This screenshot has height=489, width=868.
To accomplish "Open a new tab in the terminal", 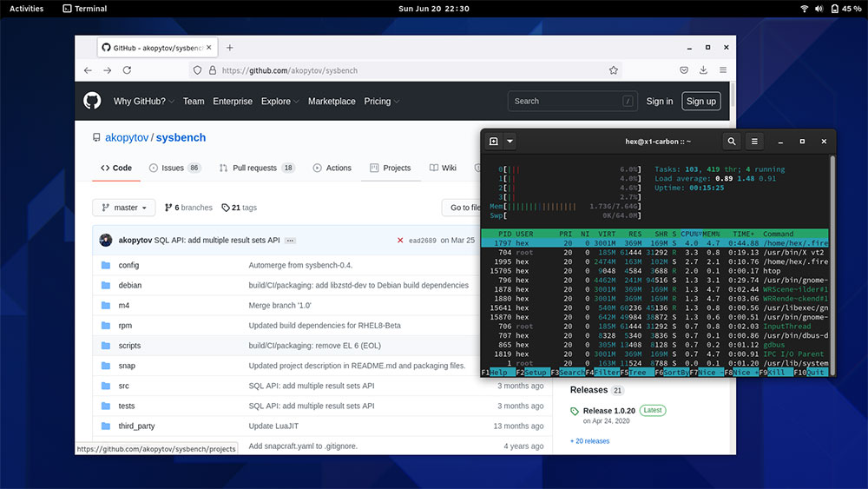I will tap(493, 142).
